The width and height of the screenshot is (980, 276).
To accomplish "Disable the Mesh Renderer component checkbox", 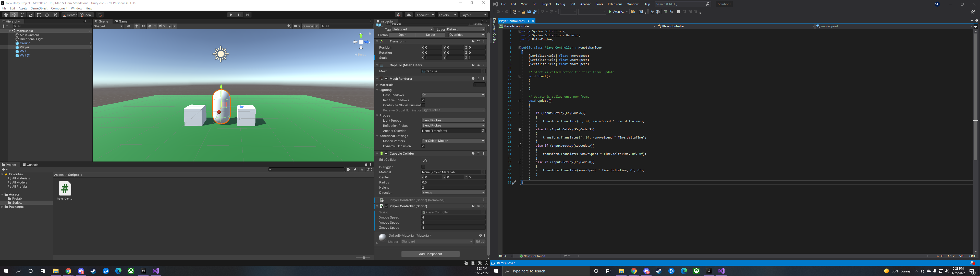I will click(387, 78).
